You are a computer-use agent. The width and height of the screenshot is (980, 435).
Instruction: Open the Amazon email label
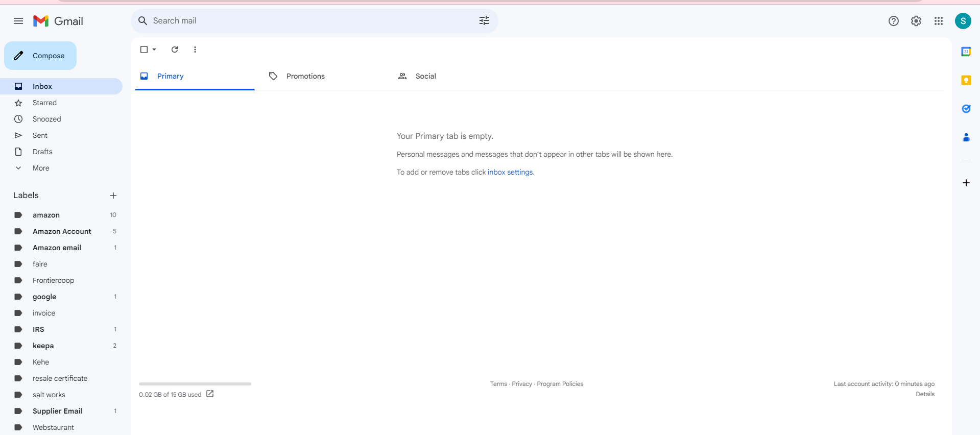click(61, 248)
